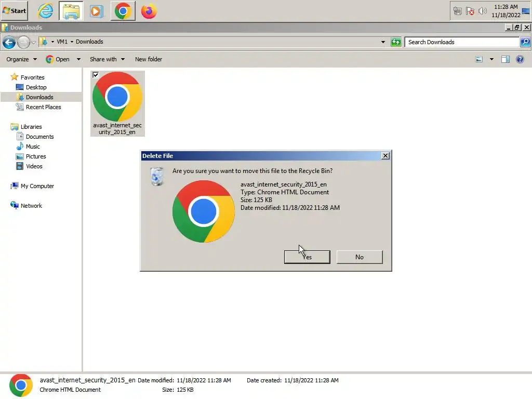Image resolution: width=532 pixels, height=399 pixels.
Task: Open Pictures library
Action: 36,156
